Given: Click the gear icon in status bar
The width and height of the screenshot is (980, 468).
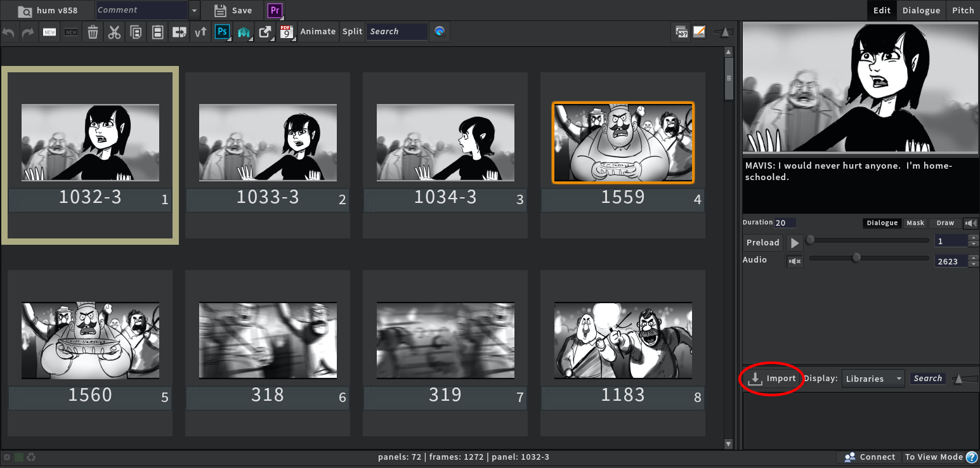Looking at the screenshot, I should (x=7, y=457).
